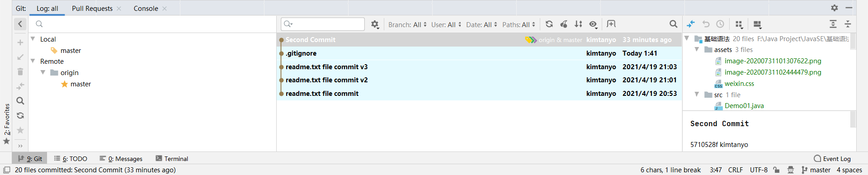This screenshot has width=868, height=175.
Task: Click the Go To Hash/Branch/Tag search icon
Action: click(673, 24)
